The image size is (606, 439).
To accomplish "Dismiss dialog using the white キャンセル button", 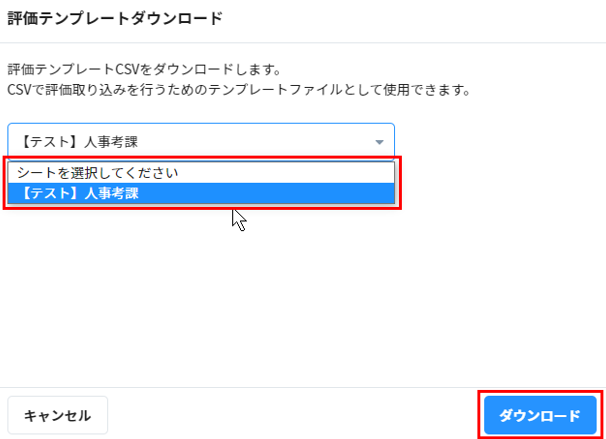I will tap(58, 415).
